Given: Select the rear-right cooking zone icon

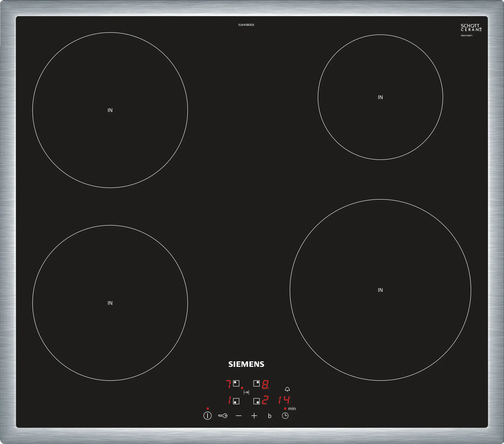Looking at the screenshot, I should point(256,383).
